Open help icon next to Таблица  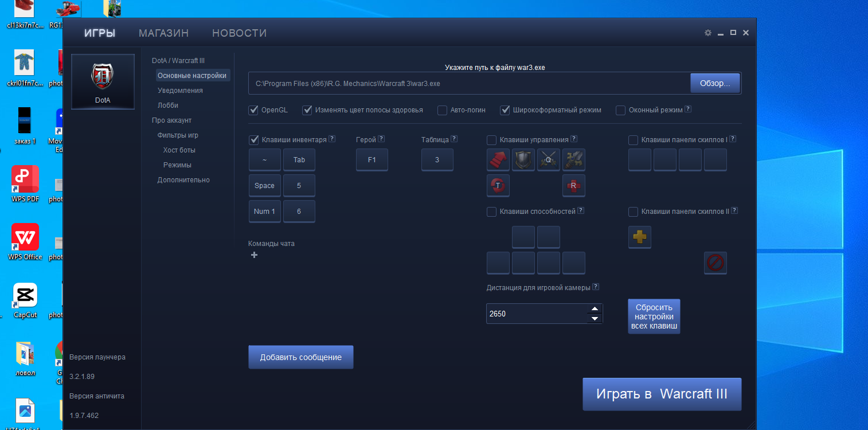click(454, 139)
